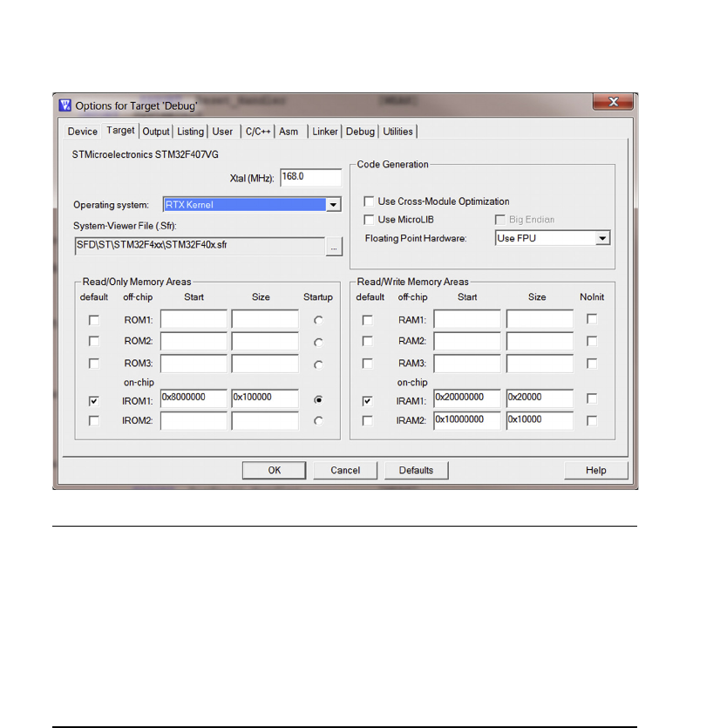Screen dimensions: 727x728
Task: Check the RAM3 default checkbox
Action: pos(367,363)
